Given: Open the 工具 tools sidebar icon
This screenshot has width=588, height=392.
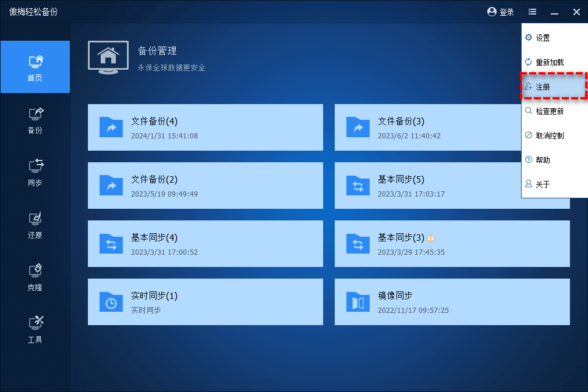Looking at the screenshot, I should coord(35,323).
